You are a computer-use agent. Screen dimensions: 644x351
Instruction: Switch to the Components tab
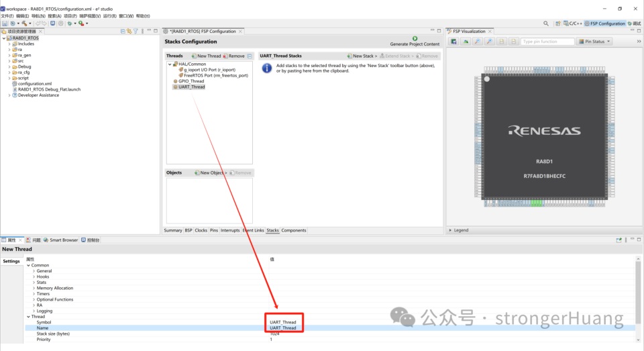[x=294, y=231]
